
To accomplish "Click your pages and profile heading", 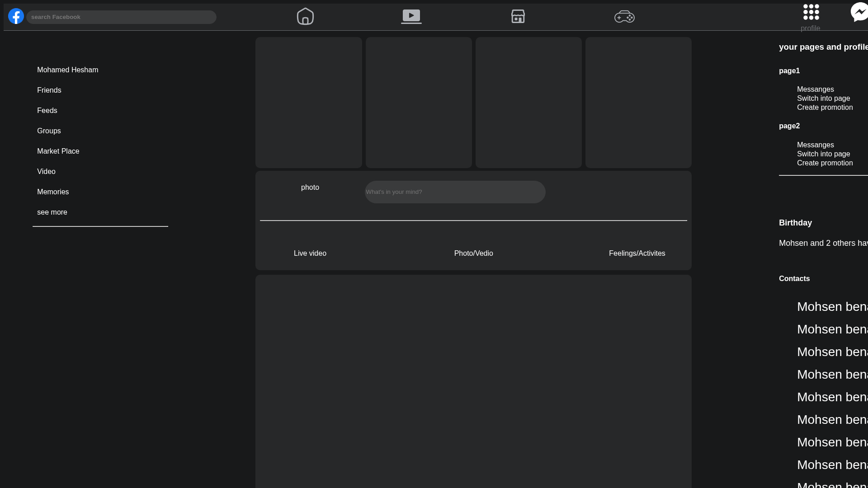I will [823, 47].
